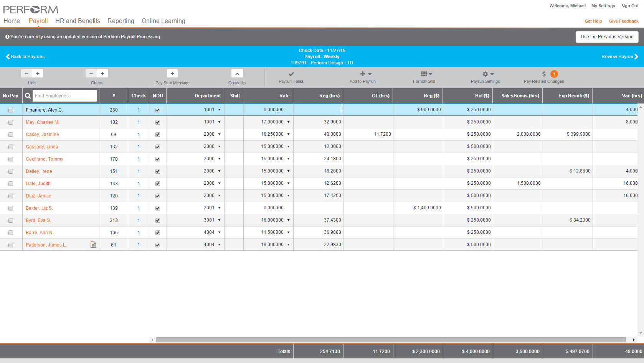Open Department dropdown for Barre, Ann N.
Image resolution: width=644 pixels, height=363 pixels.
(220, 232)
